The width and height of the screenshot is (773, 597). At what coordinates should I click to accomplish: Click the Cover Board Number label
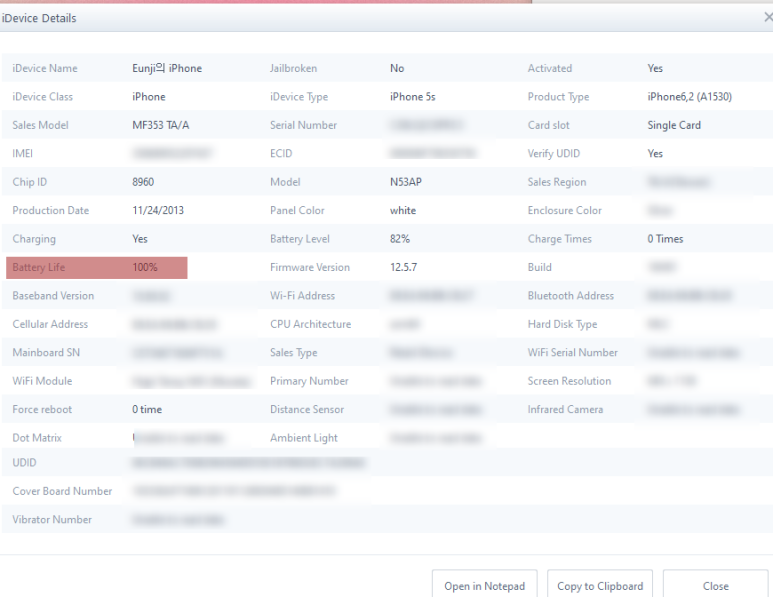point(62,491)
